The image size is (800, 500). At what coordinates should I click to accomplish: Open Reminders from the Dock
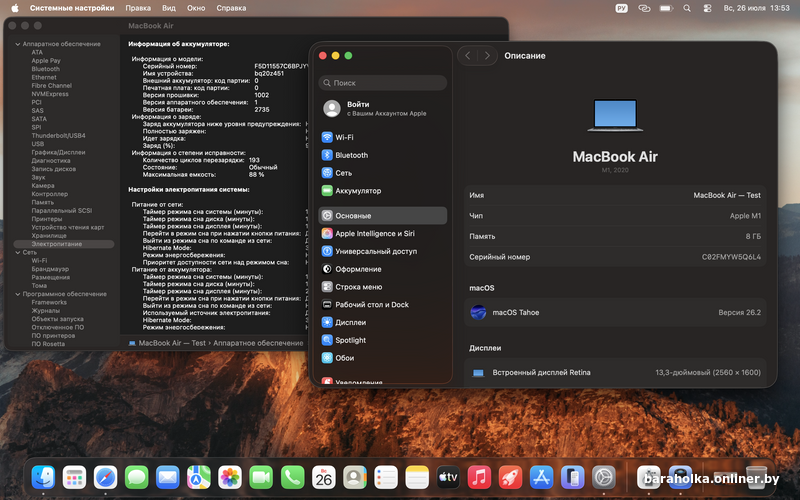click(x=386, y=478)
